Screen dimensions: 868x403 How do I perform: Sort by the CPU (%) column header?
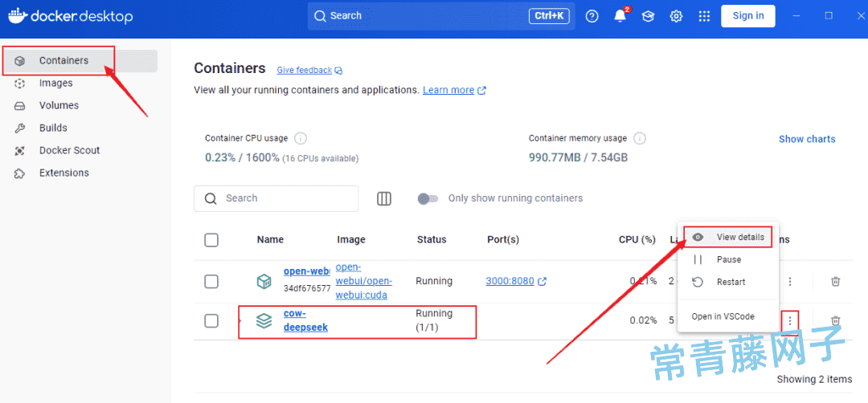[637, 240]
